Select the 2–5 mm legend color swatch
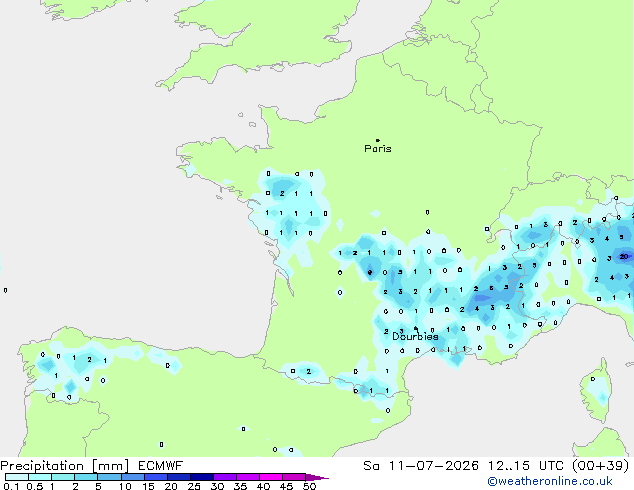Image resolution: width=634 pixels, height=490 pixels. (86, 477)
